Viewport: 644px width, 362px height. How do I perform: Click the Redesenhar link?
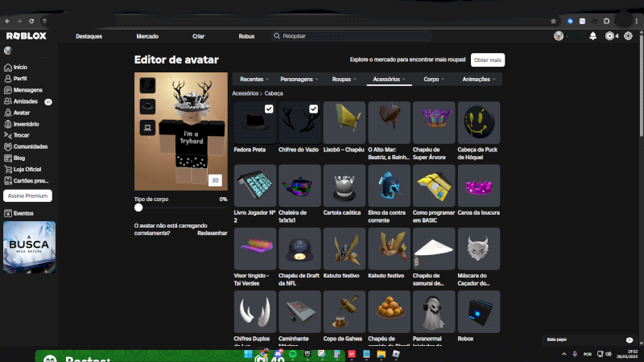point(212,233)
